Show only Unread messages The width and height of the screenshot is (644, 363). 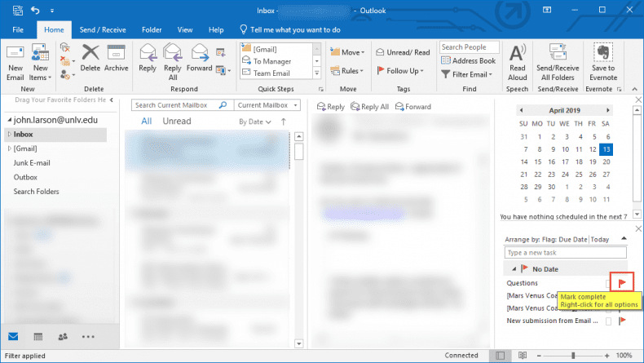[x=177, y=122]
